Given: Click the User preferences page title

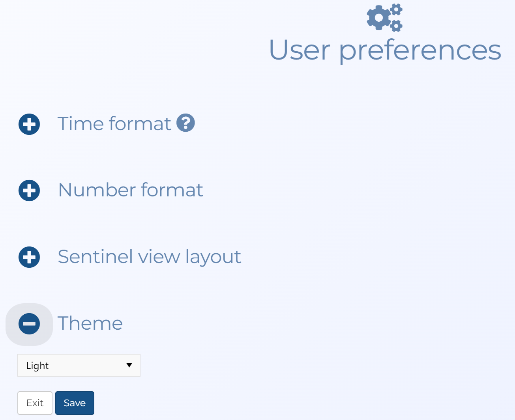Looking at the screenshot, I should 385,50.
